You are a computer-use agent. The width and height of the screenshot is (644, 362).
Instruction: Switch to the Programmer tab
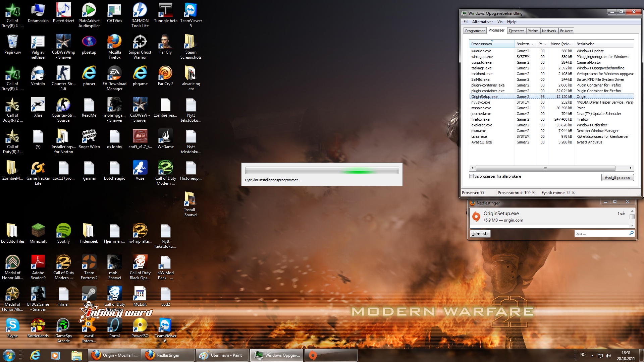tap(475, 31)
